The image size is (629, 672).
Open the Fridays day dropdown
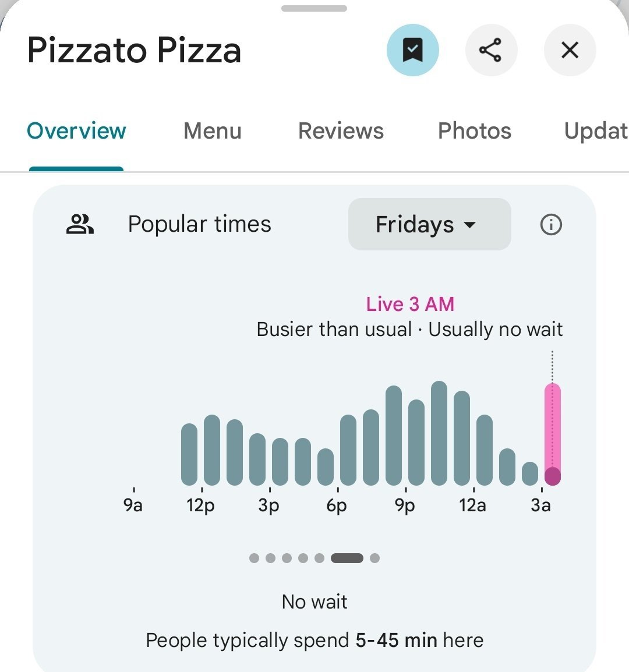[x=429, y=224]
